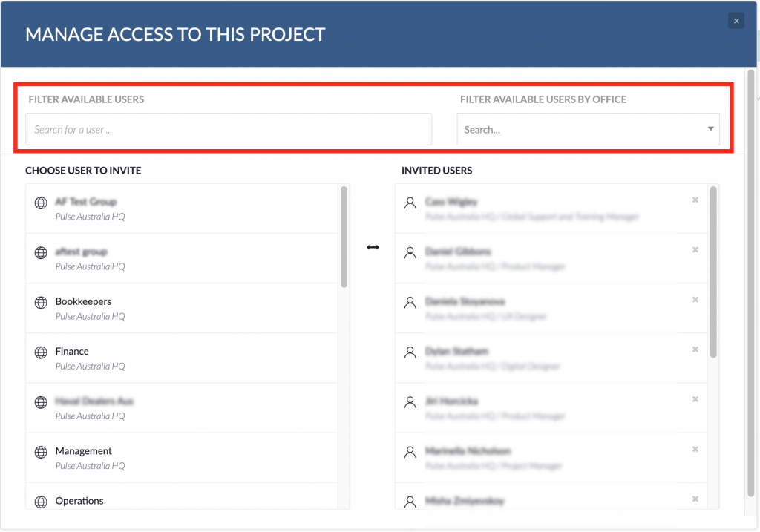The width and height of the screenshot is (760, 532).
Task: Click the globe icon beside Finance group
Action: tap(42, 352)
